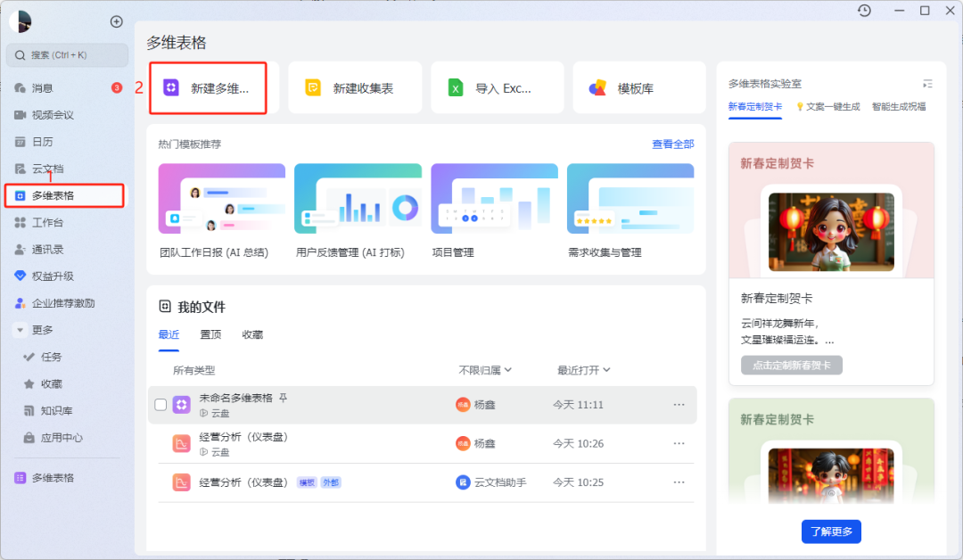Click the 查看全部 templates link
The height and width of the screenshot is (560, 963).
pyautogui.click(x=672, y=144)
